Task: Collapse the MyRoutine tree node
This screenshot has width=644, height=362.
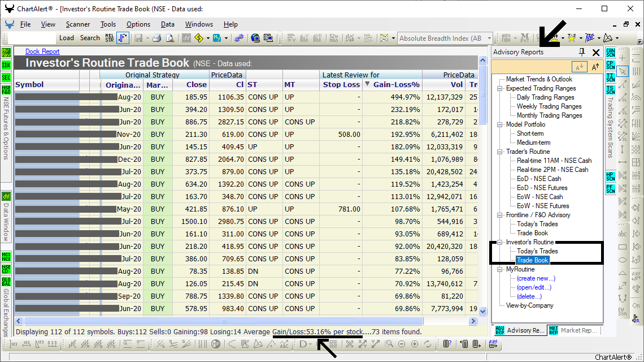Action: pyautogui.click(x=500, y=269)
